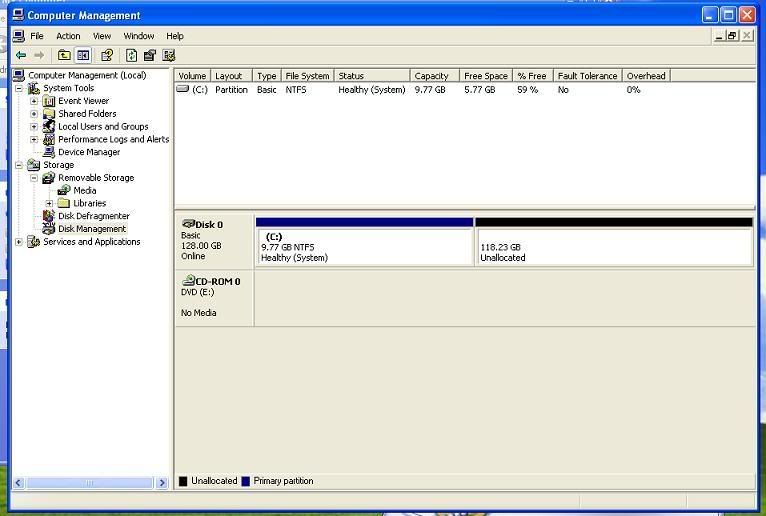
Task: Open Event Viewer node
Action: pyautogui.click(x=83, y=101)
